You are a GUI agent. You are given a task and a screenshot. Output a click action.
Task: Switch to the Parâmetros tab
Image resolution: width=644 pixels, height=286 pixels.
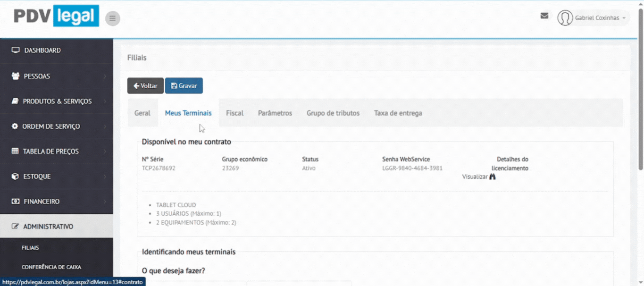coord(275,113)
